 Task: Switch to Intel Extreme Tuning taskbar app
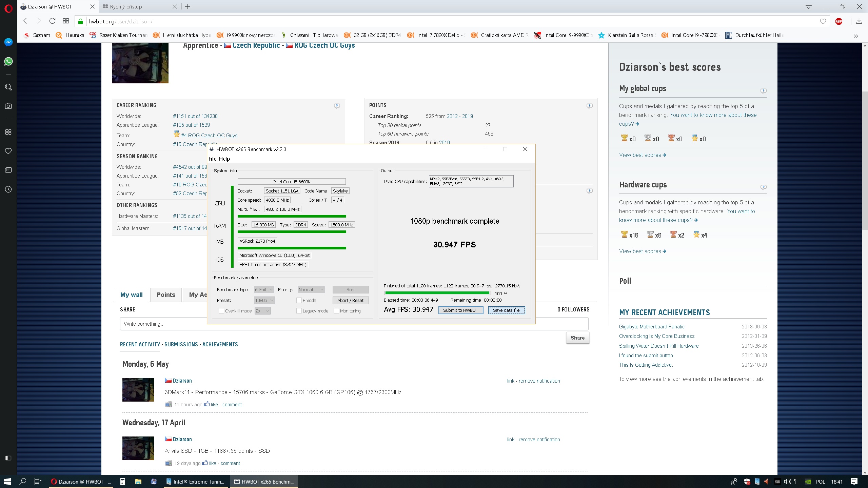(195, 482)
